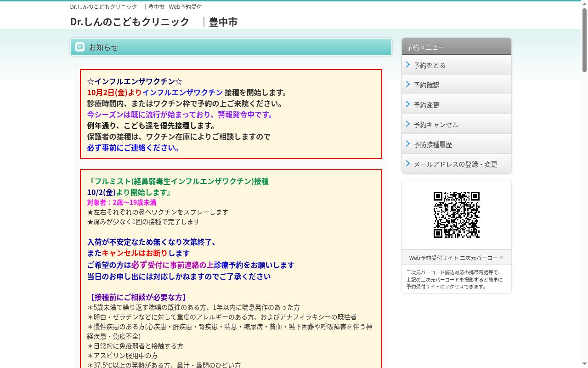This screenshot has width=588, height=368.
Task: Click the 例年通り、こども達を優先接種します。 line
Action: tap(151, 126)
